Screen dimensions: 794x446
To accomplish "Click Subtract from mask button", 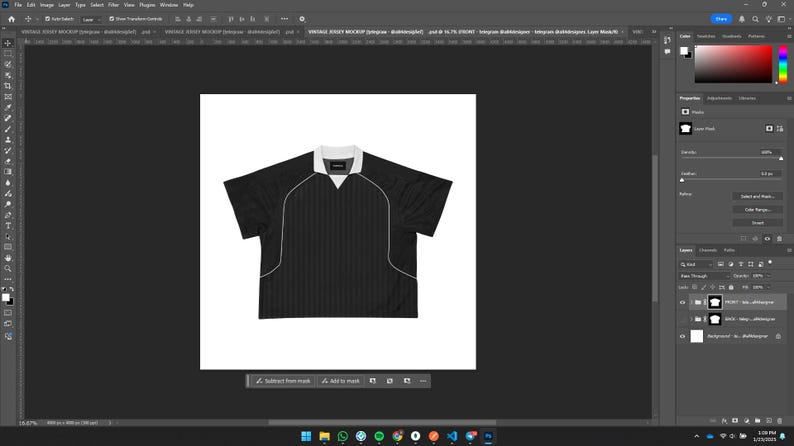I will point(283,381).
